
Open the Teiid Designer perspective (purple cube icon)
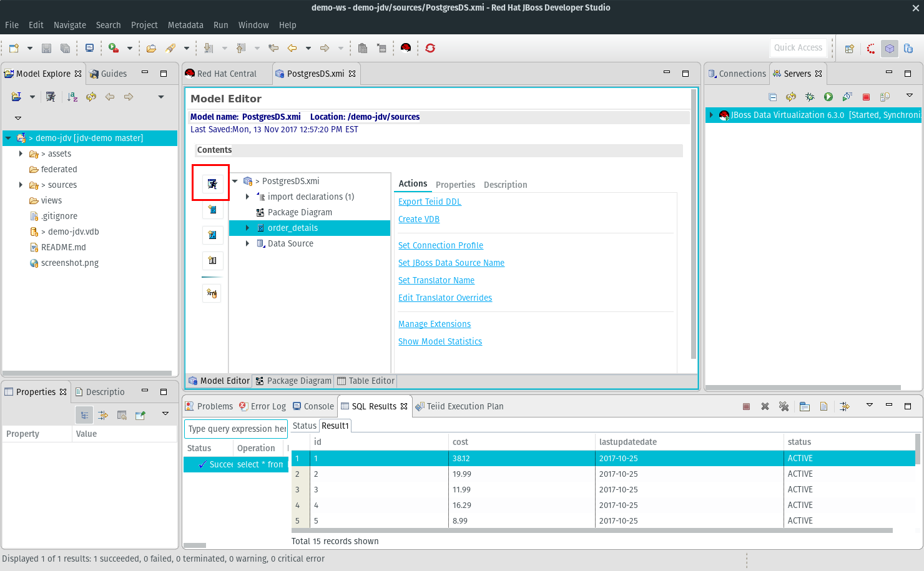(890, 48)
